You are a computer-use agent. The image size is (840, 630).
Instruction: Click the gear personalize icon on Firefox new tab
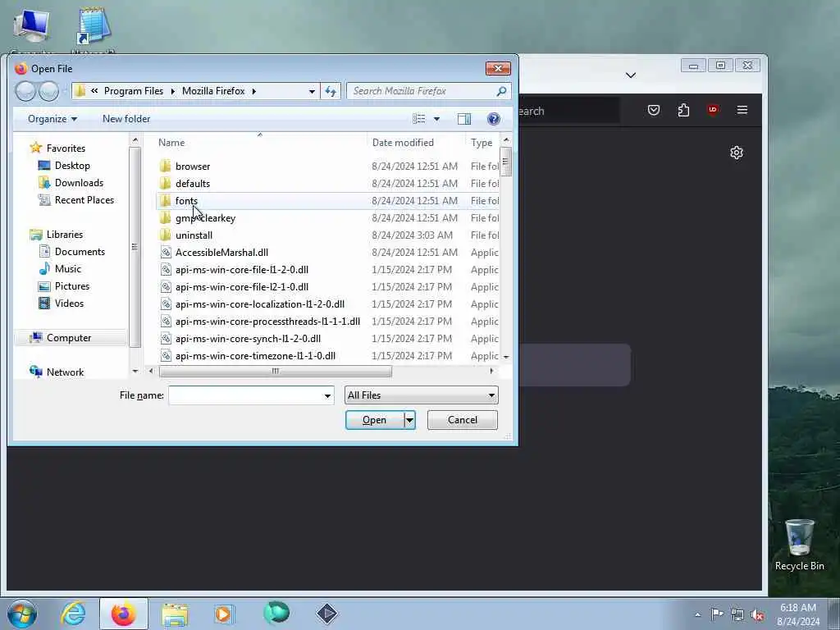click(737, 153)
